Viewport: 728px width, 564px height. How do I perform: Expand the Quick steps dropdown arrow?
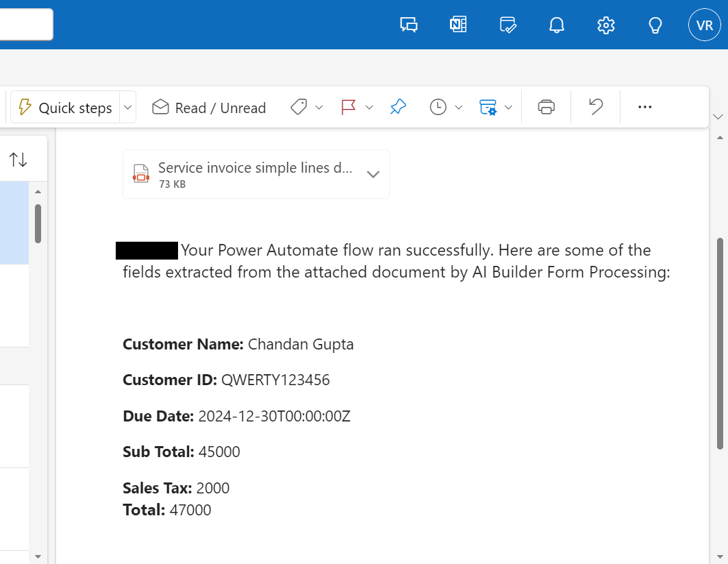[127, 108]
